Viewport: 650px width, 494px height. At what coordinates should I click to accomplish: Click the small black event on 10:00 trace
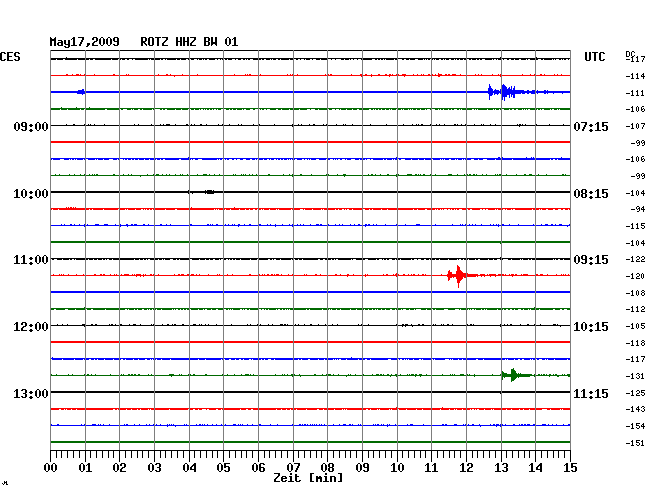(x=210, y=192)
